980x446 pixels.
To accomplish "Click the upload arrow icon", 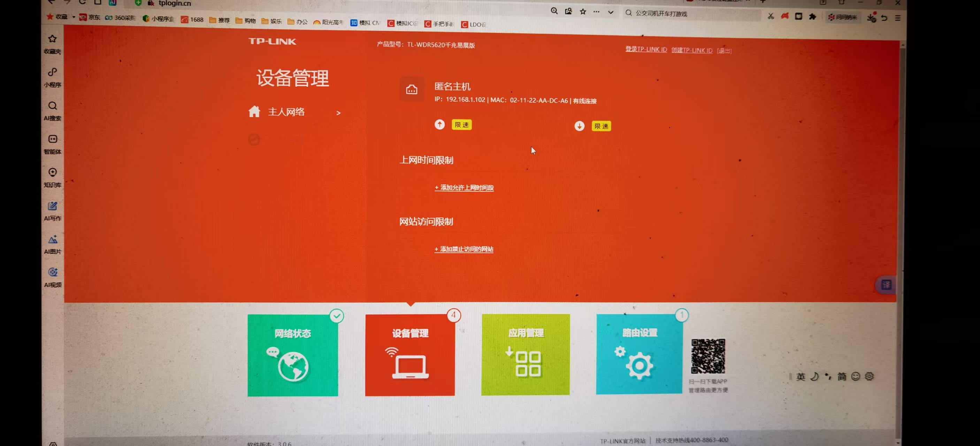I will pyautogui.click(x=439, y=124).
